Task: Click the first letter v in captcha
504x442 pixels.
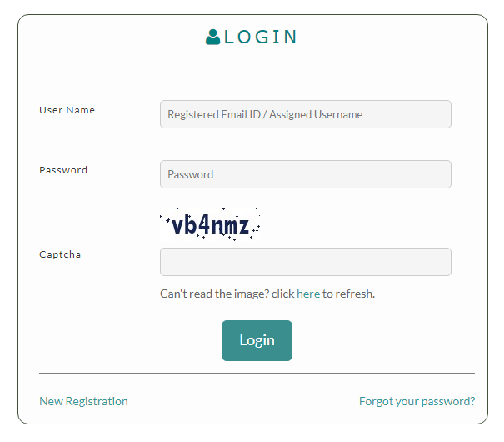Action: click(x=177, y=226)
